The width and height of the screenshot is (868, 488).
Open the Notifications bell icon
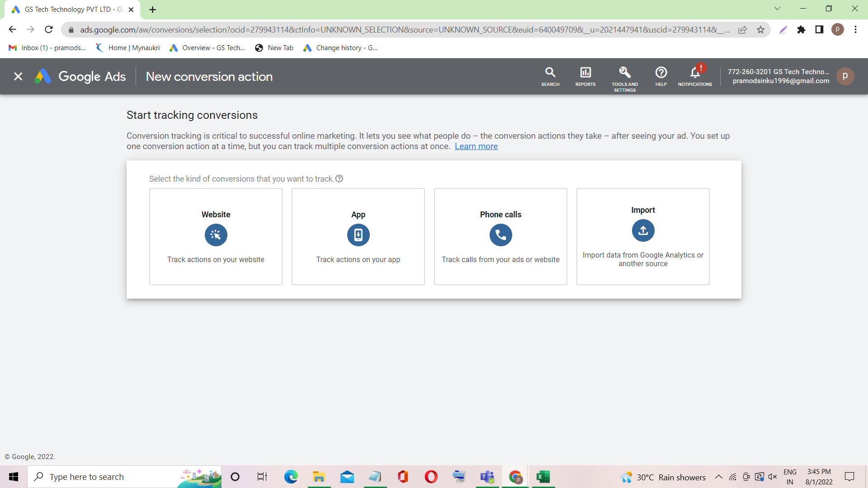[x=695, y=76]
